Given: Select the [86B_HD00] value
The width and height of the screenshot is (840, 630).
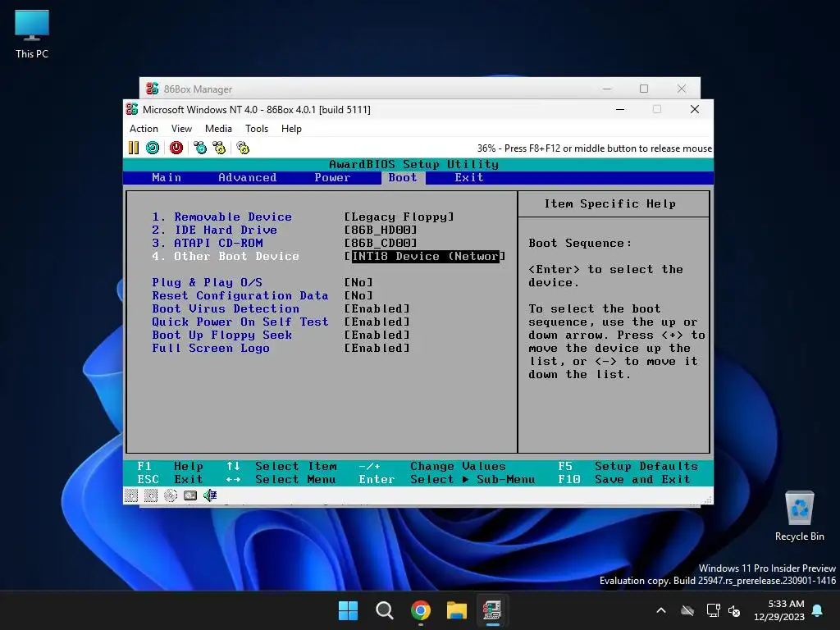Looking at the screenshot, I should pos(381,230).
